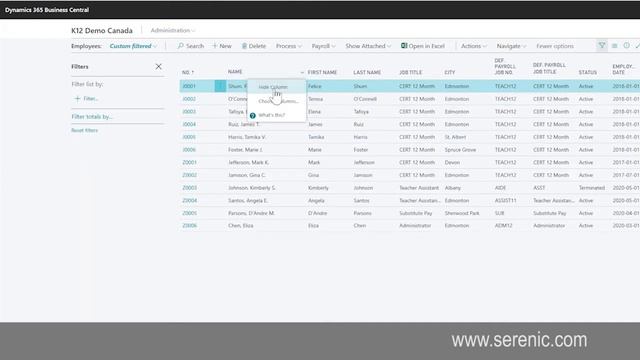The height and width of the screenshot is (360, 640).
Task: Click the Administrator job title cell
Action: [415, 226]
